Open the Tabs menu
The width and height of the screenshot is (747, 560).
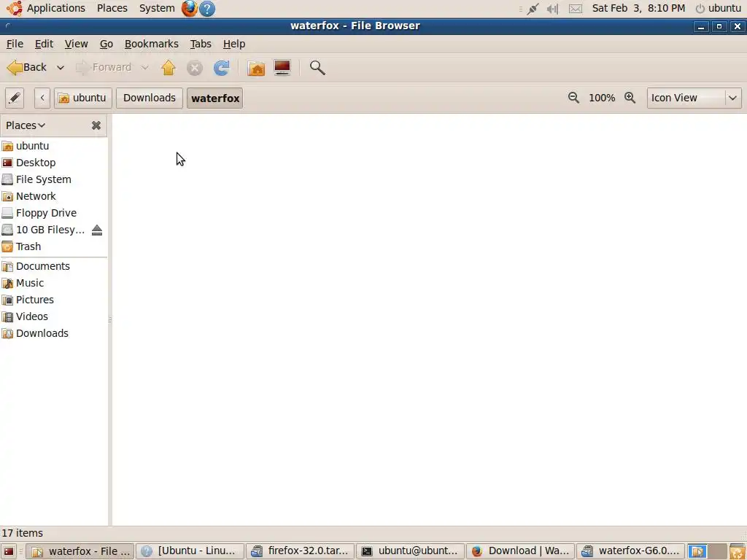pos(201,44)
